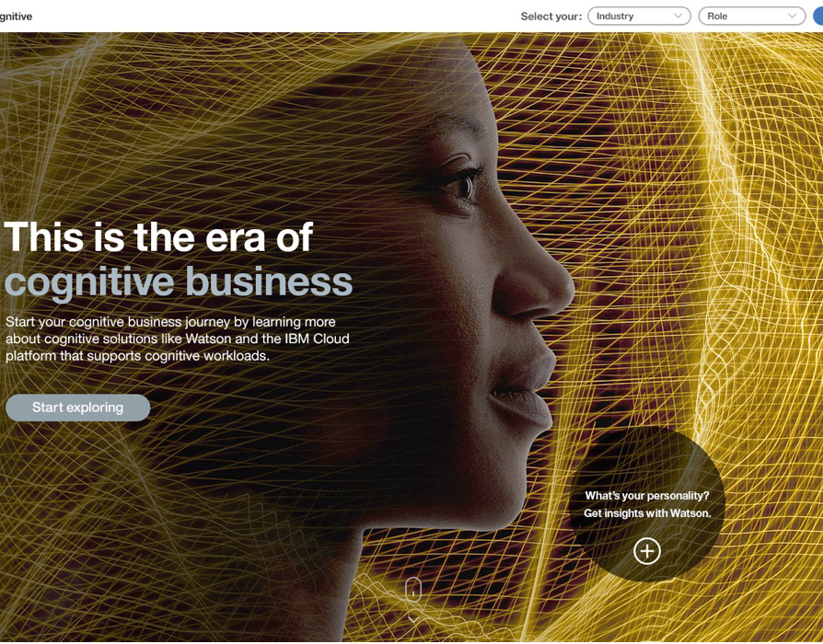Open the Role dropdown
Viewport: 823px width, 644px height.
(751, 17)
